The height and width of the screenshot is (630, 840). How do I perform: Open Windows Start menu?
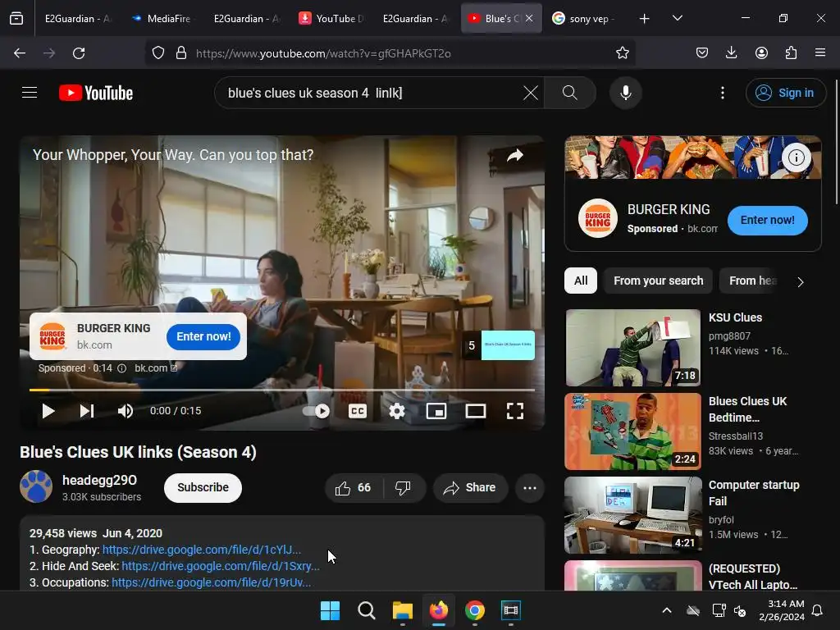click(x=330, y=610)
